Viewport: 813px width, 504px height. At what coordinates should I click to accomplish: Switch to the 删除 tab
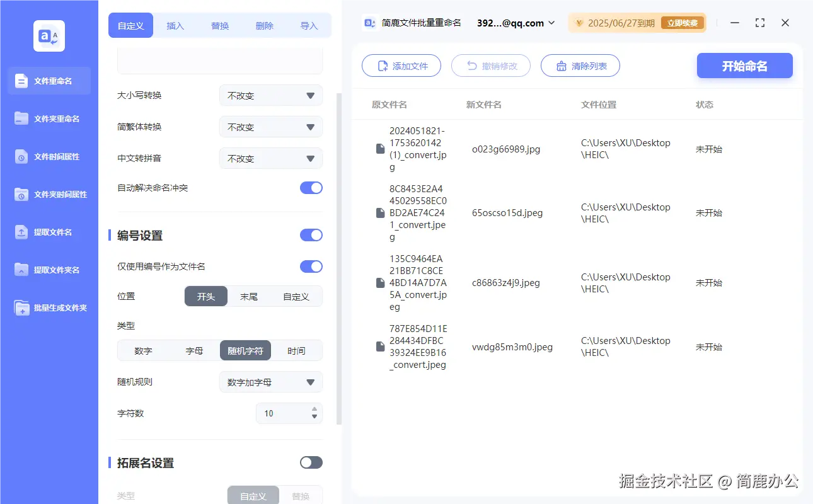[265, 26]
